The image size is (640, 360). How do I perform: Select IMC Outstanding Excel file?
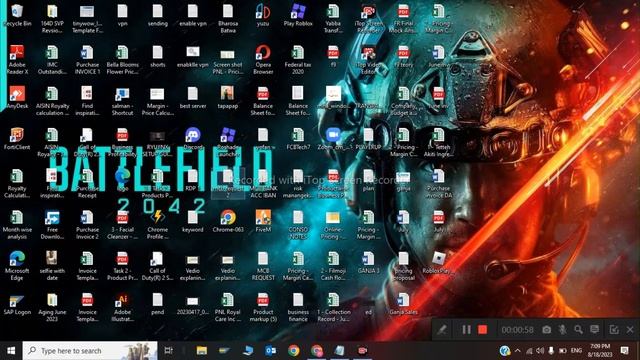pos(52,60)
